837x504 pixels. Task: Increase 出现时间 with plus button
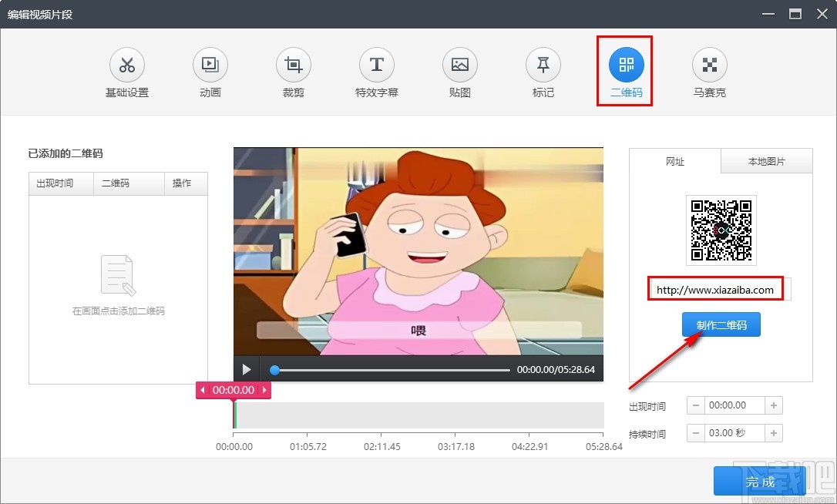pos(774,405)
